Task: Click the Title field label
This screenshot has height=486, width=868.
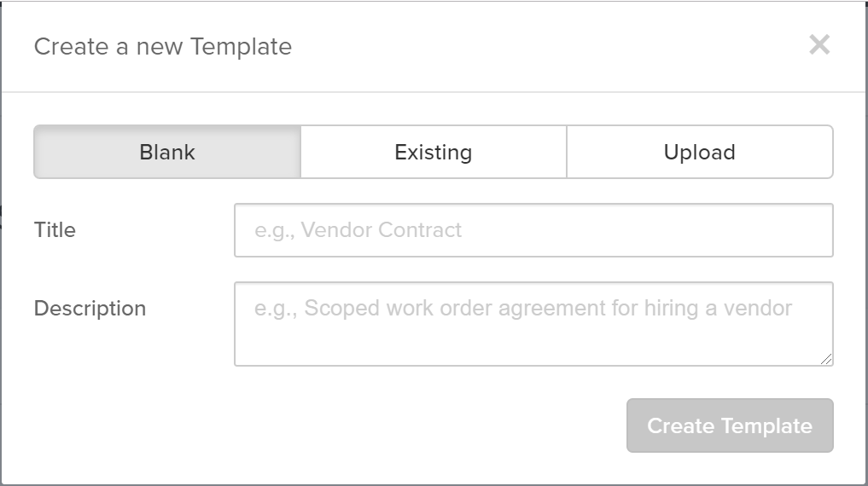Action: 55,230
